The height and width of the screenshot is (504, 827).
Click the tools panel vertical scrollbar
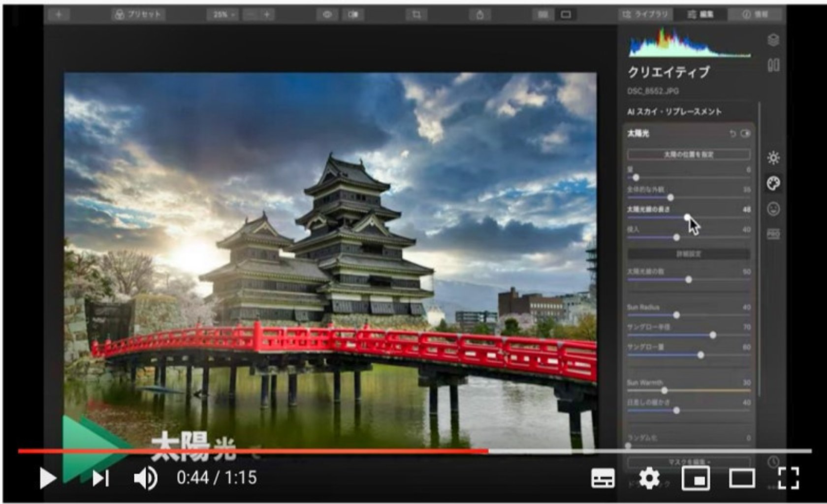coord(759,249)
